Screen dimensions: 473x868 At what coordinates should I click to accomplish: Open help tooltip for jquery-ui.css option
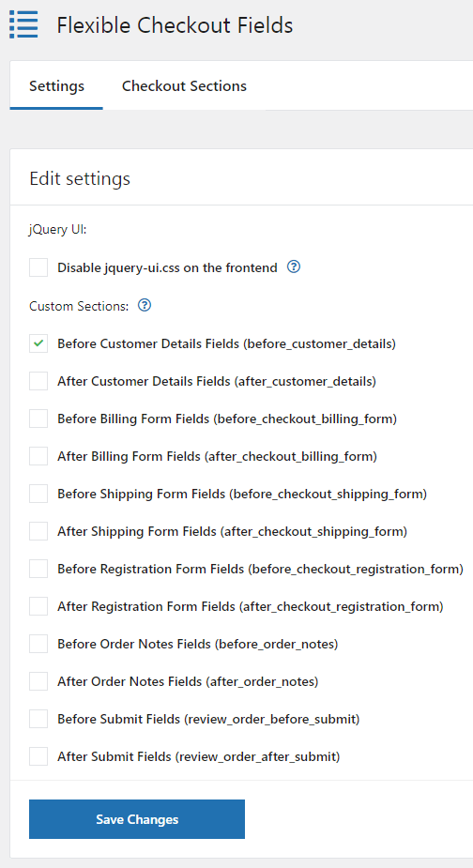294,267
